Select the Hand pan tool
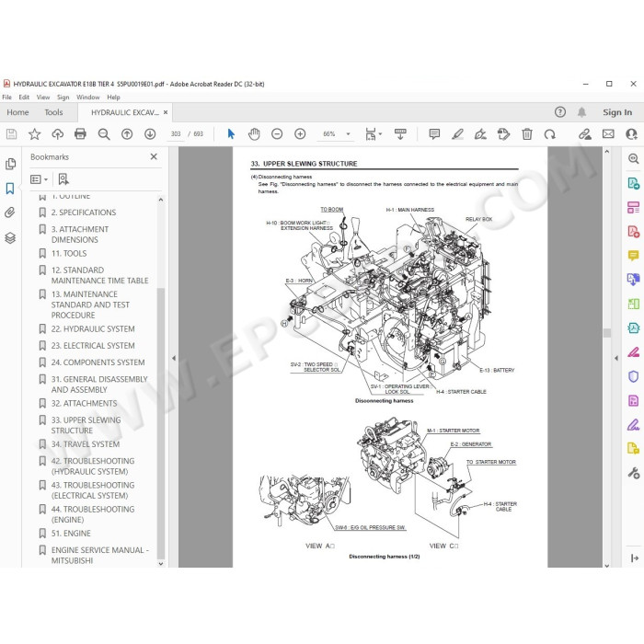The image size is (644, 644). pyautogui.click(x=254, y=134)
